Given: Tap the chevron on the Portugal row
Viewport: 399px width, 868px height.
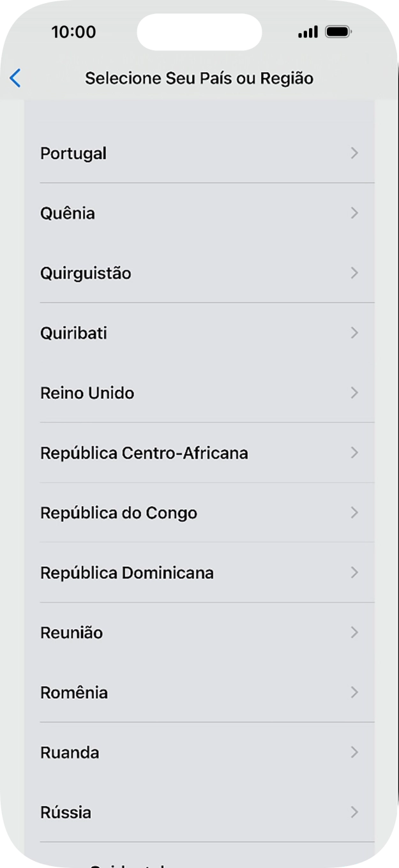Looking at the screenshot, I should pos(354,153).
